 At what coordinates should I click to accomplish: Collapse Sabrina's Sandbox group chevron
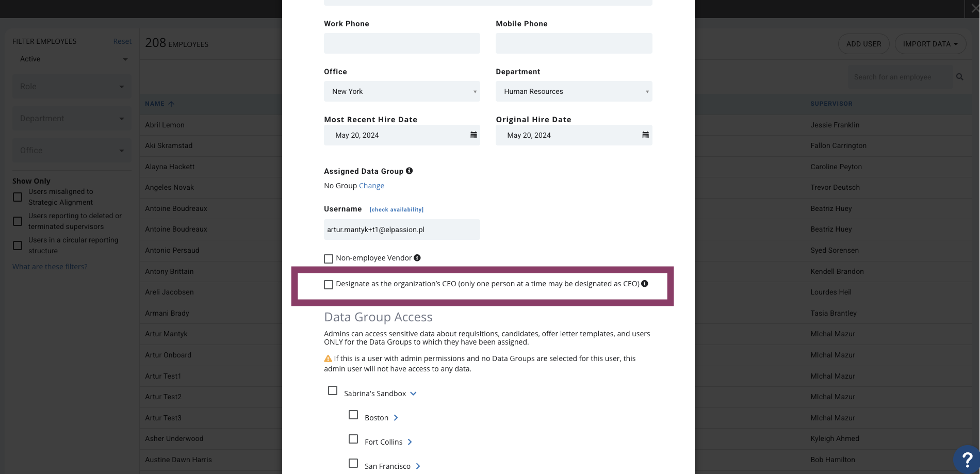413,394
